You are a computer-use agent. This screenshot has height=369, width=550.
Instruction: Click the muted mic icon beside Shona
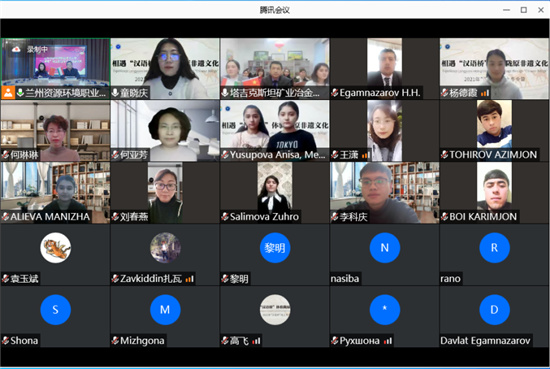5,340
